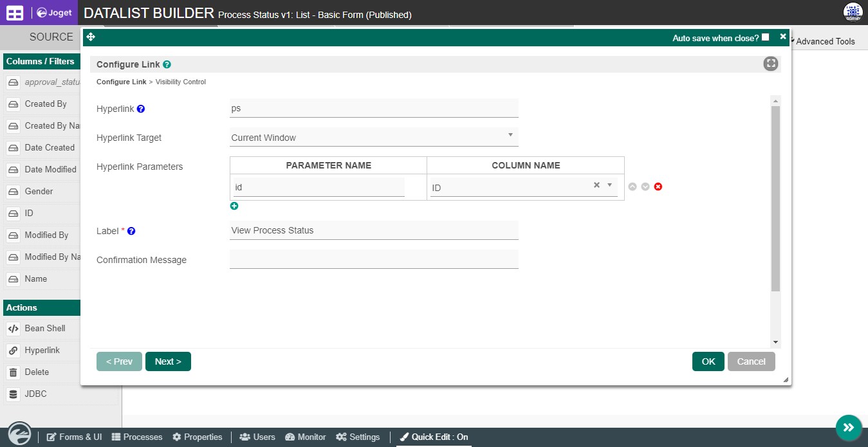Go to Visibility Control step in breadcrumb
Image resolution: width=868 pixels, height=447 pixels.
click(x=181, y=82)
